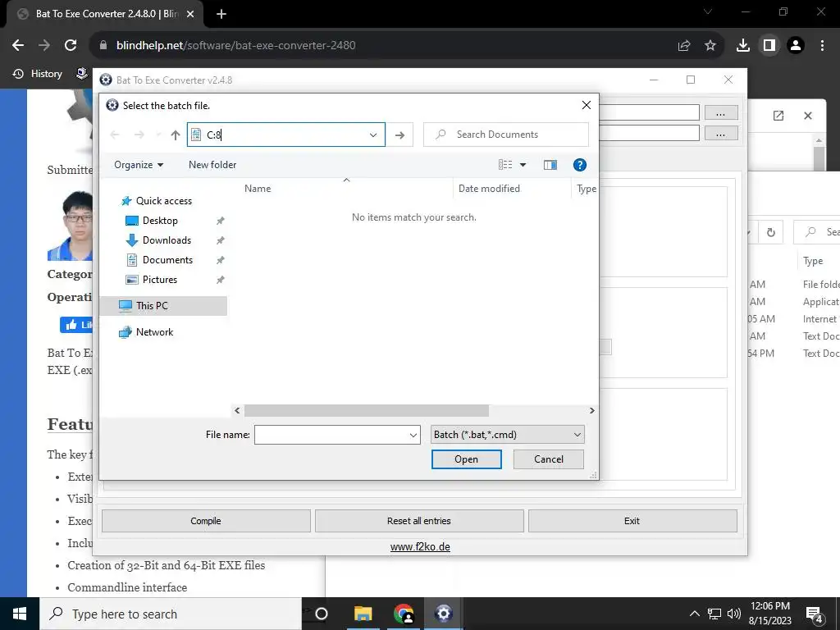
Task: Toggle the preview pane icon
Action: pos(550,165)
